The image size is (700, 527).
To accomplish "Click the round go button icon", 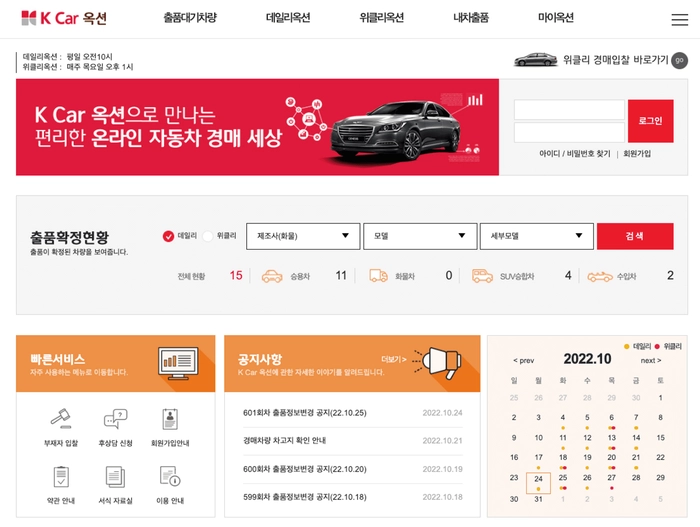I will (x=679, y=60).
